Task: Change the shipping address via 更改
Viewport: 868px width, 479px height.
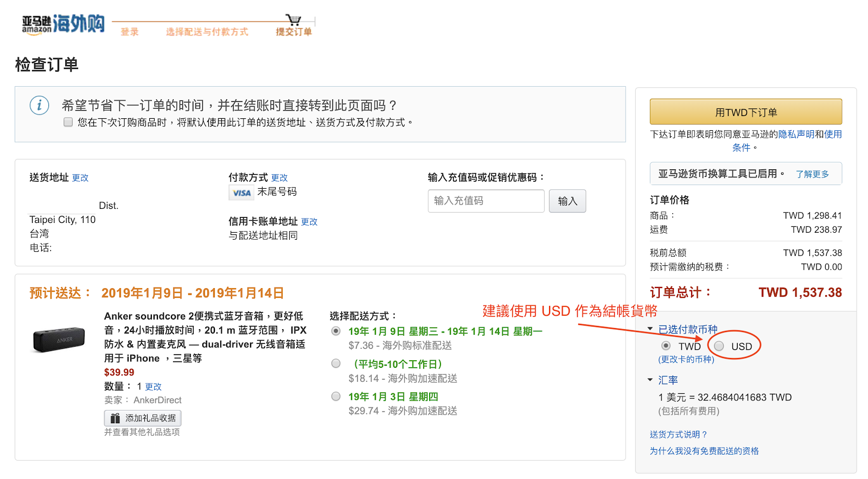Action: tap(80, 178)
